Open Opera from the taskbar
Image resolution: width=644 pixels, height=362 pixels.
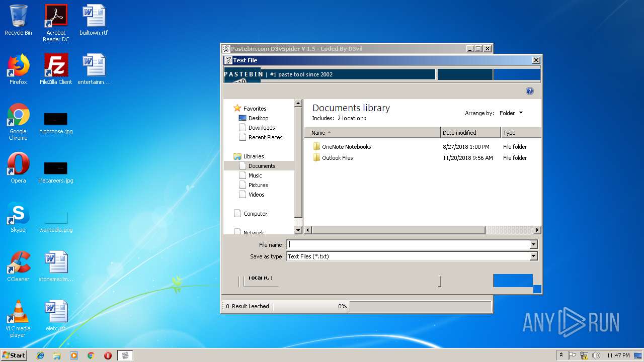click(x=108, y=355)
